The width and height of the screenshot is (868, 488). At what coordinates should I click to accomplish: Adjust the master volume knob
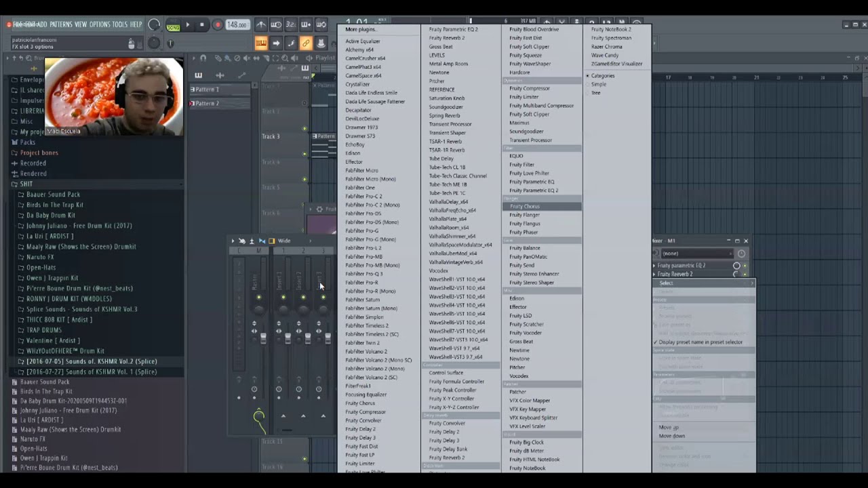coord(154,25)
